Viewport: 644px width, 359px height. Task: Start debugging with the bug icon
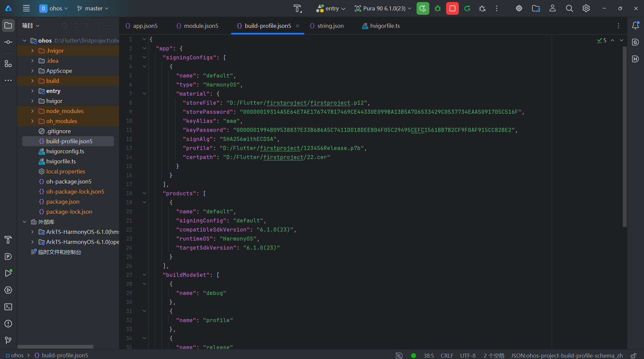tap(438, 8)
